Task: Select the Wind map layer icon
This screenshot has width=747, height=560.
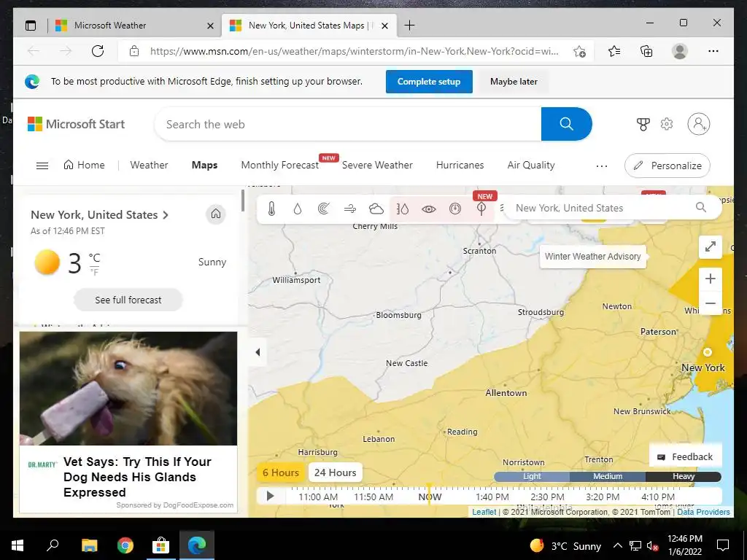Action: pos(350,209)
